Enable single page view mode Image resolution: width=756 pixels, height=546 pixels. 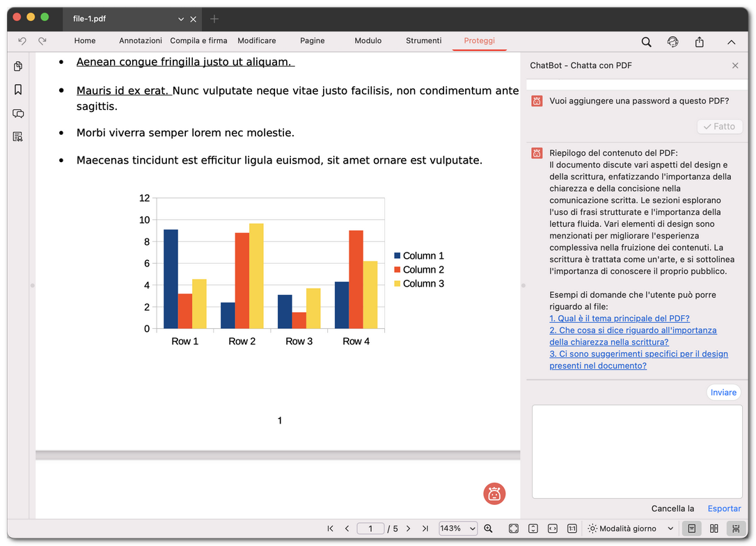click(691, 528)
